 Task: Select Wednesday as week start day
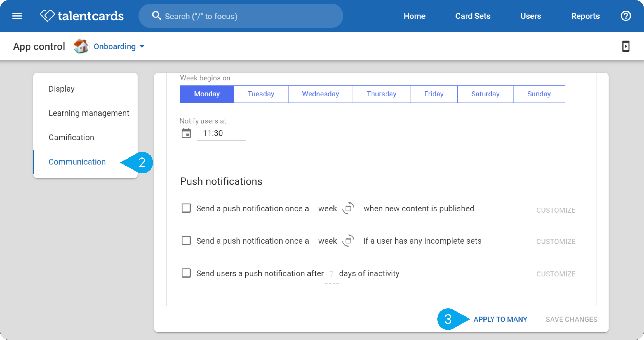coord(320,94)
